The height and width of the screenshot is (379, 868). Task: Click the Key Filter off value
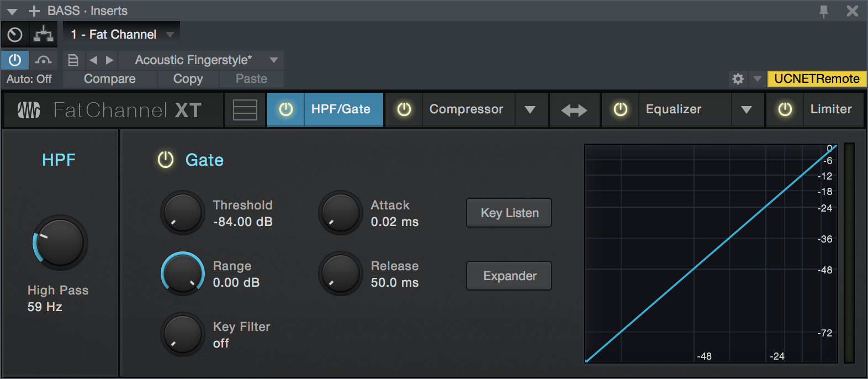tap(221, 344)
